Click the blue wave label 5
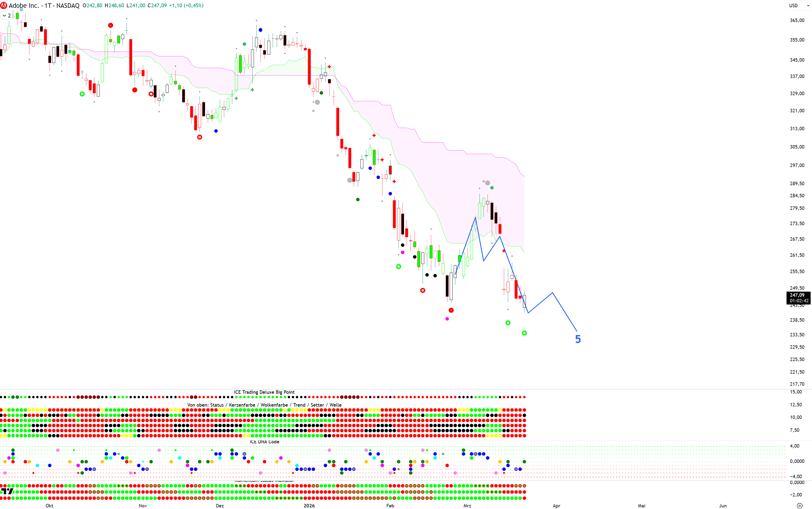This screenshot has height=509, width=812. pyautogui.click(x=578, y=339)
